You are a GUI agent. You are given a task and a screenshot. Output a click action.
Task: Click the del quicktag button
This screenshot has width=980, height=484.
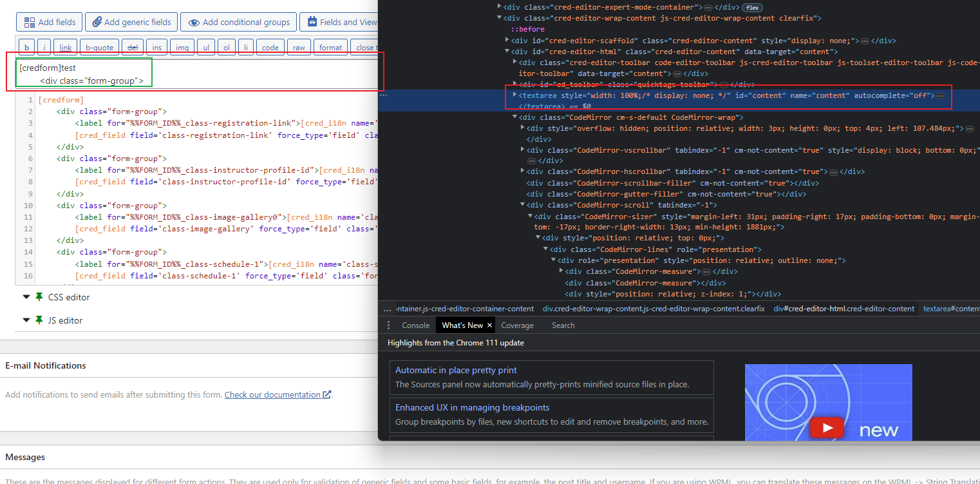coord(133,48)
